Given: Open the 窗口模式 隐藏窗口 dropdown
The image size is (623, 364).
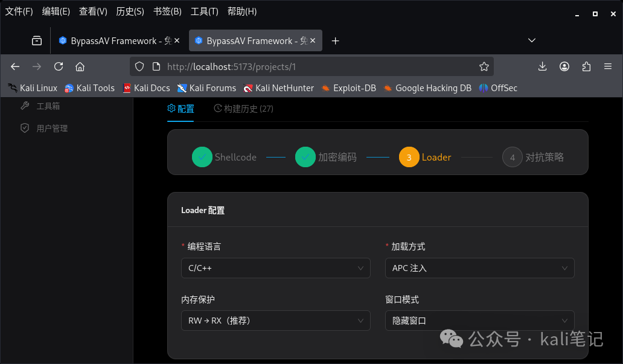Looking at the screenshot, I should coord(479,321).
